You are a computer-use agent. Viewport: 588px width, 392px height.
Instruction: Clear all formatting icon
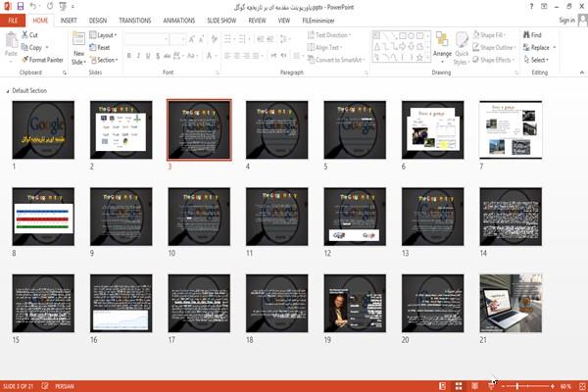click(215, 39)
